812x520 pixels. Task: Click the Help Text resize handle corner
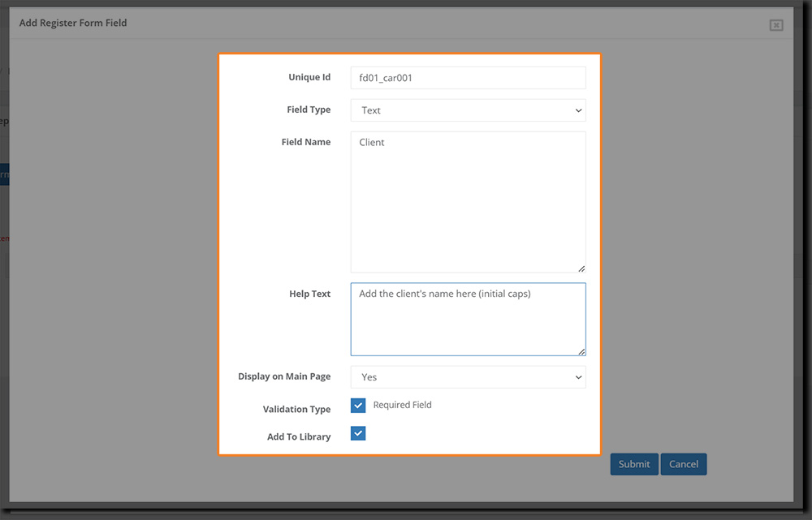click(x=581, y=351)
